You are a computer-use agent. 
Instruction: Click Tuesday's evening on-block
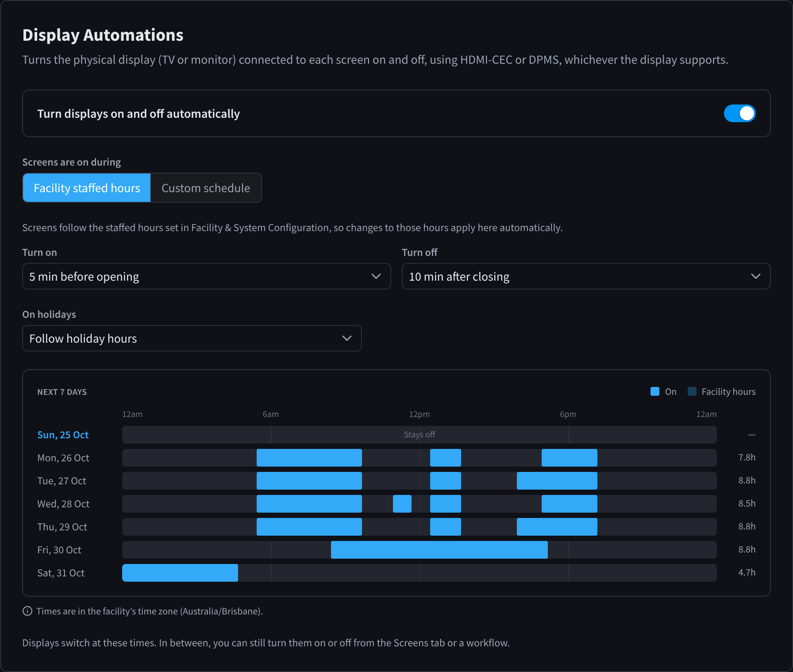[557, 481]
